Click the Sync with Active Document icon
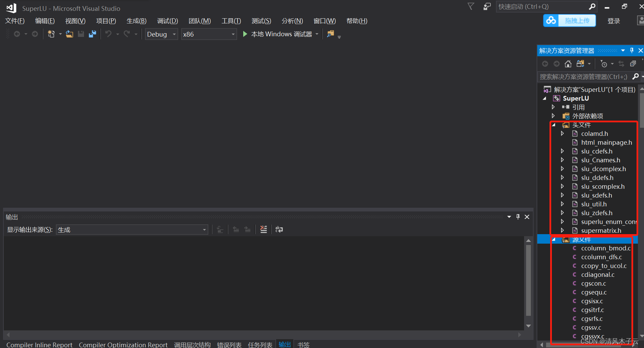Screen dimensions: 644x348 [621, 64]
